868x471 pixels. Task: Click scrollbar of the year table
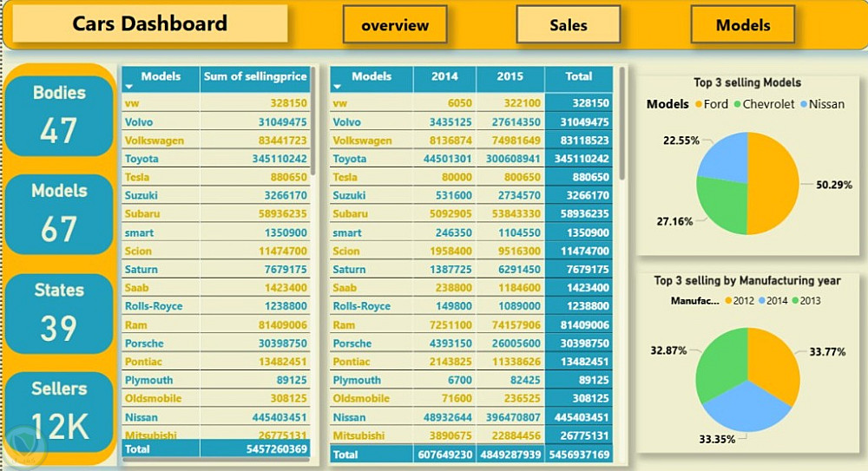click(621, 123)
